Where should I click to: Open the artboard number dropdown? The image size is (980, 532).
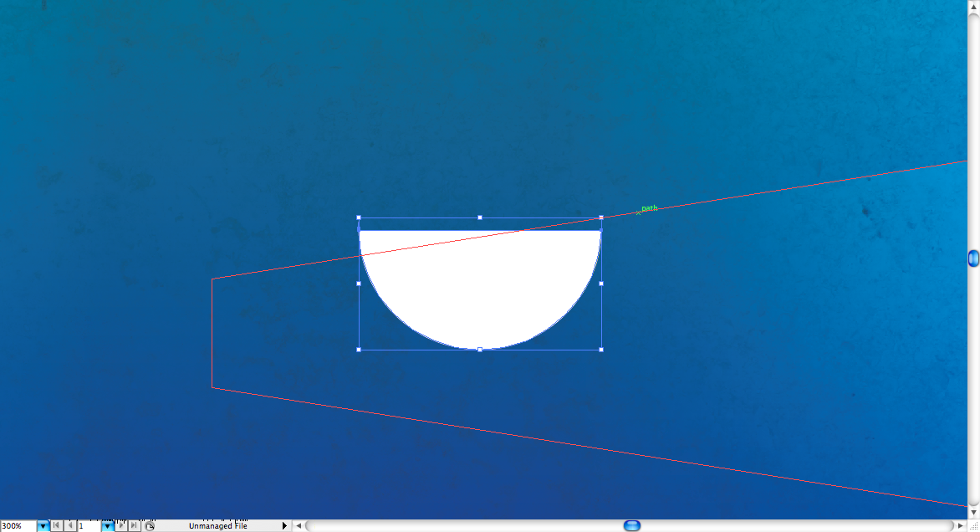point(107,526)
